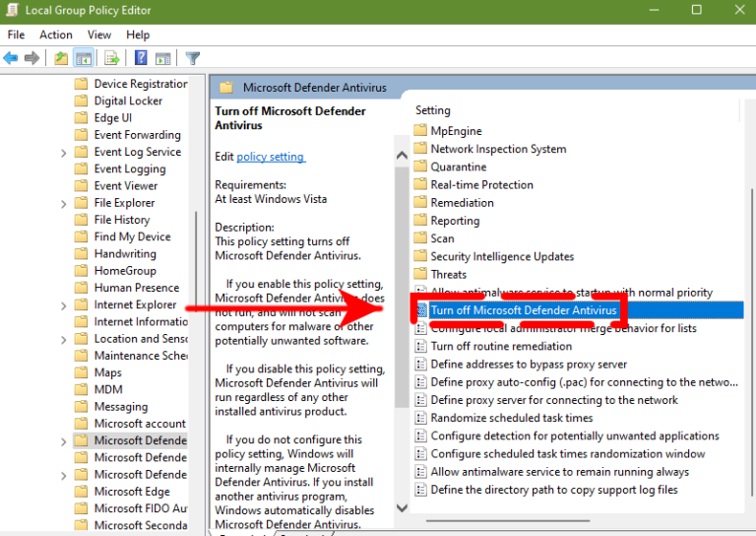
Task: Expand the Internet Explorer tree node
Action: (64, 306)
